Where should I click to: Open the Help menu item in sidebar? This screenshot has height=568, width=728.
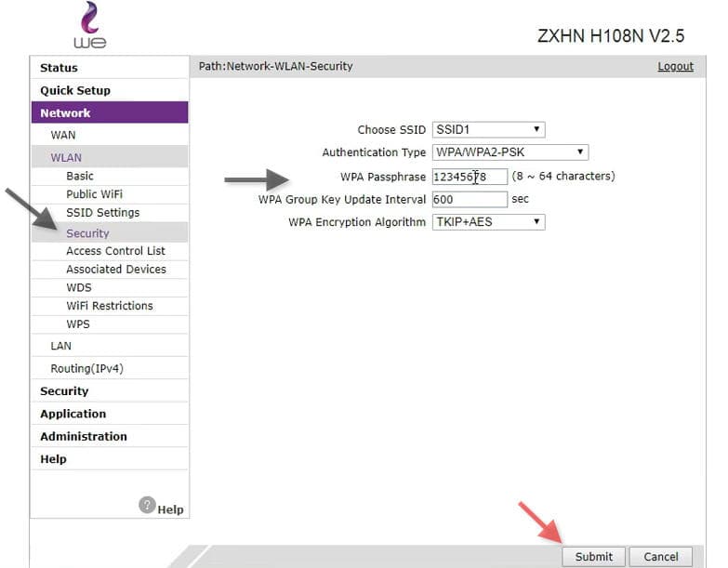pos(110,459)
